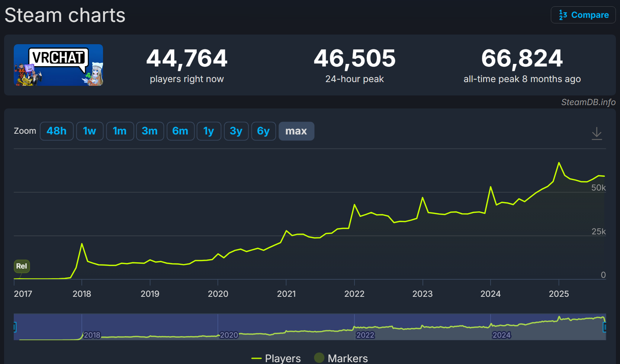Click the 25k y-axis label

[599, 231]
